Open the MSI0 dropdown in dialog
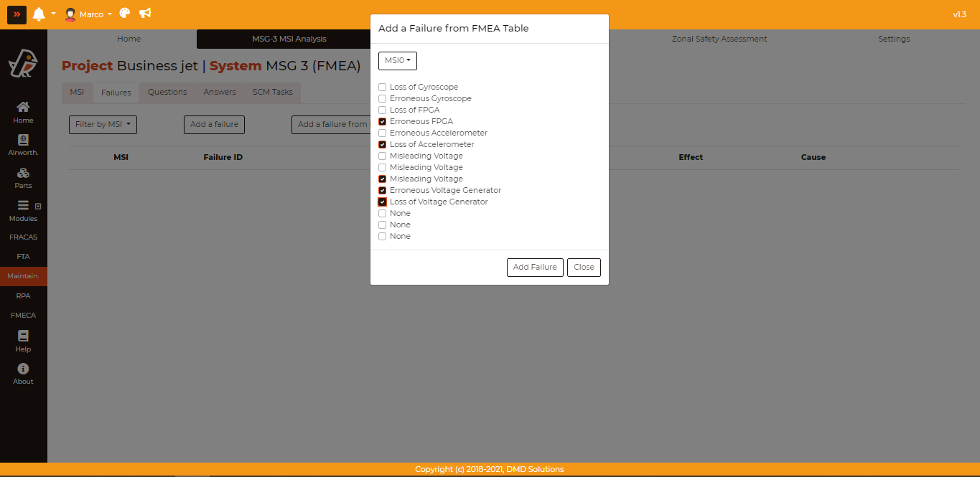 397,61
